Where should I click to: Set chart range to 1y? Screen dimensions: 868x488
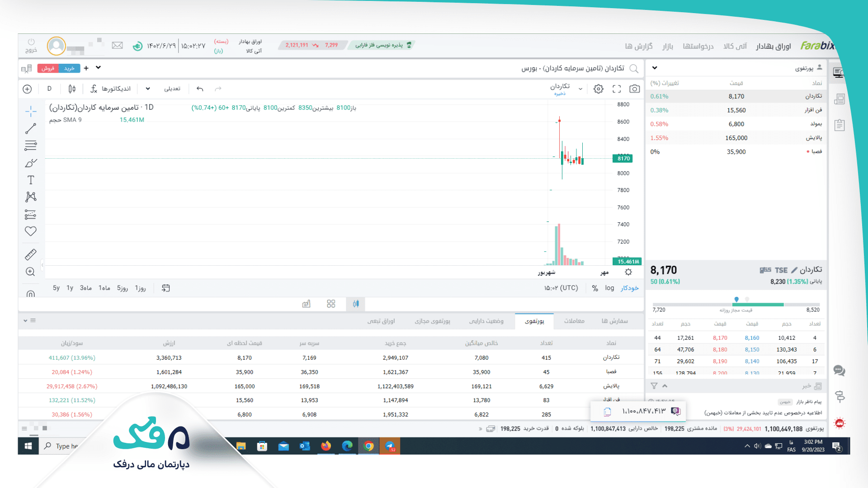click(70, 288)
